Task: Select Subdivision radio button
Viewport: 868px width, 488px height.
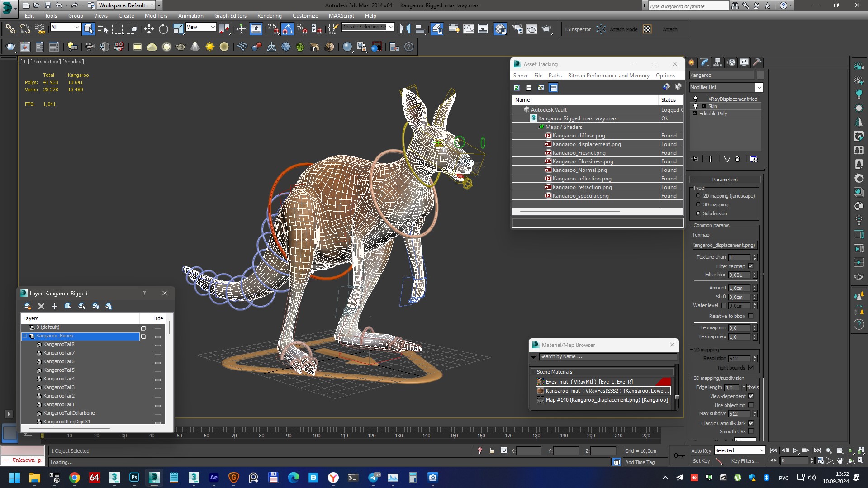Action: [x=698, y=213]
